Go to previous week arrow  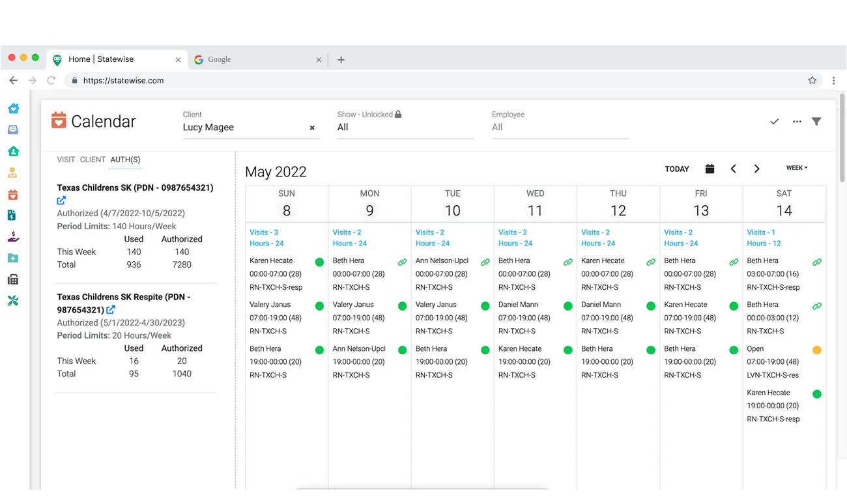click(733, 169)
